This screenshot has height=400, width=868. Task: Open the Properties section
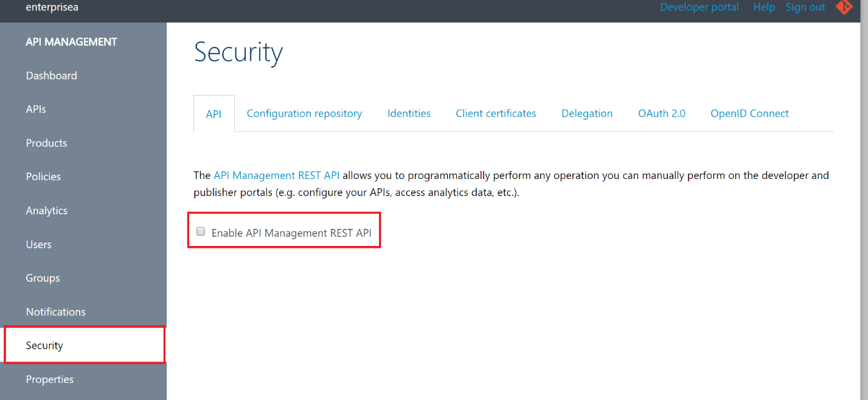[50, 379]
